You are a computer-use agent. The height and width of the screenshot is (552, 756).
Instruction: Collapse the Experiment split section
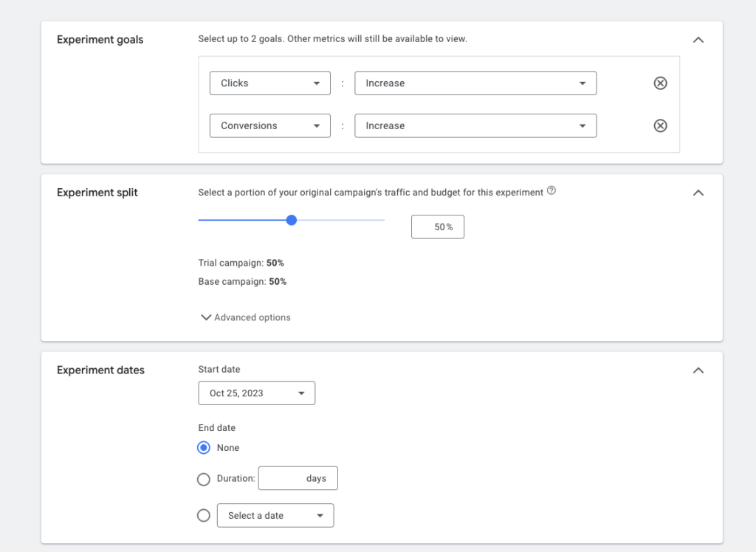click(698, 192)
